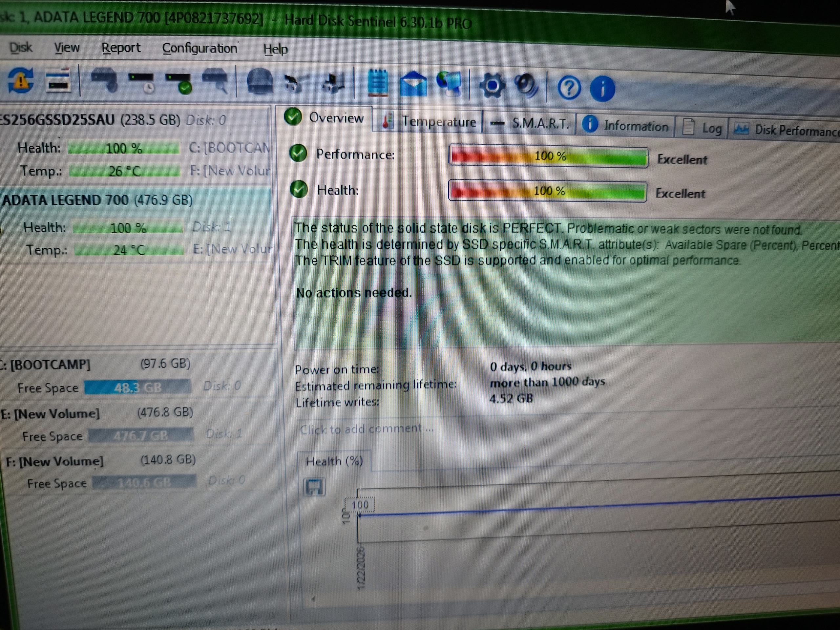Open the gear configuration icon
The height and width of the screenshot is (630, 840).
click(x=492, y=86)
